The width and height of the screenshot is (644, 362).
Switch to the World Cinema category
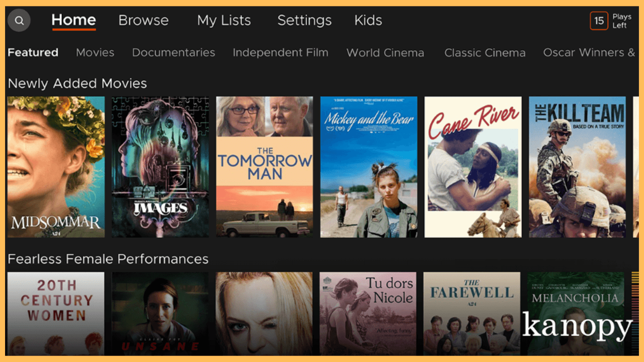[x=385, y=53]
